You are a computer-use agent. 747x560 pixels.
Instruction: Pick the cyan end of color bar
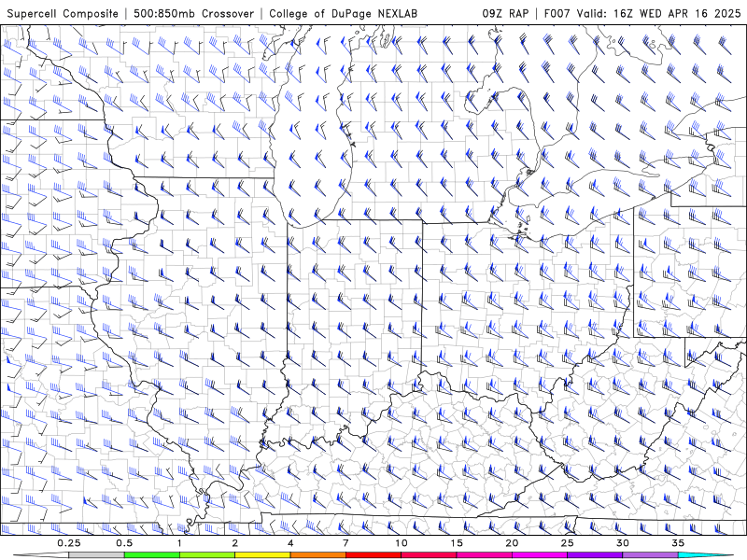pyautogui.click(x=705, y=555)
